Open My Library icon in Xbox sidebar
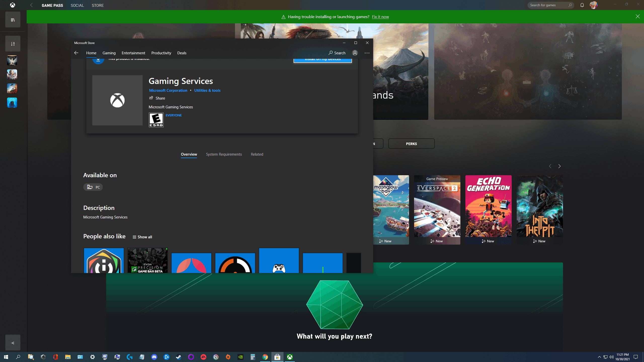Viewport: 644px width, 362px height. point(13,20)
